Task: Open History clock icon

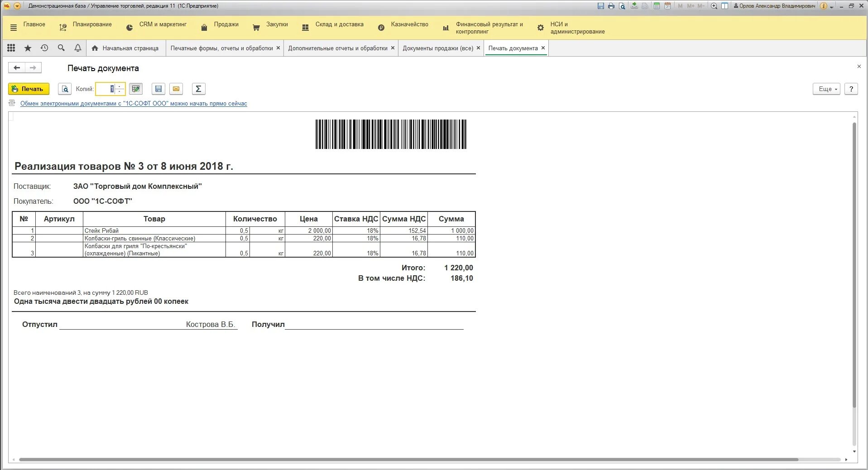Action: (44, 48)
